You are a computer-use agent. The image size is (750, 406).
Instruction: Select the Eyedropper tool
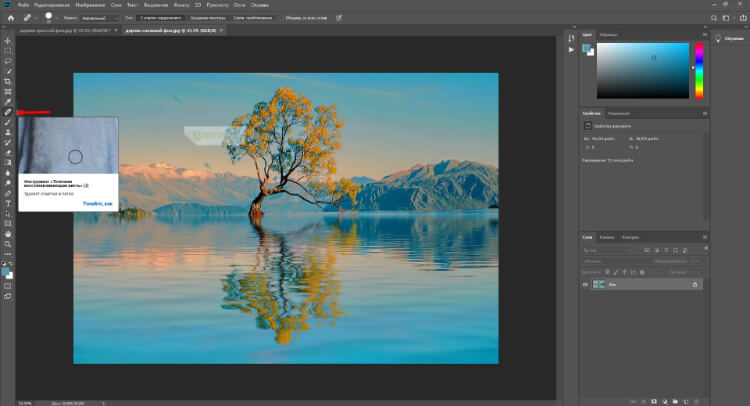[8, 102]
